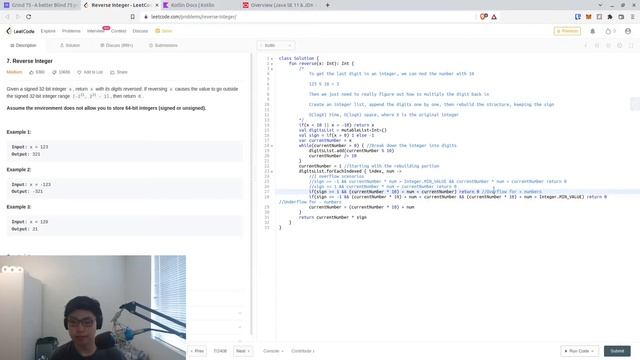
Task: Toggle the fullscreen editor icon
Action: (631, 45)
